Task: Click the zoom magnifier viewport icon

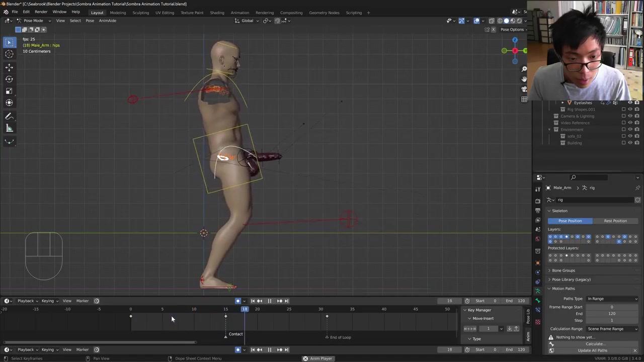Action: click(x=524, y=69)
